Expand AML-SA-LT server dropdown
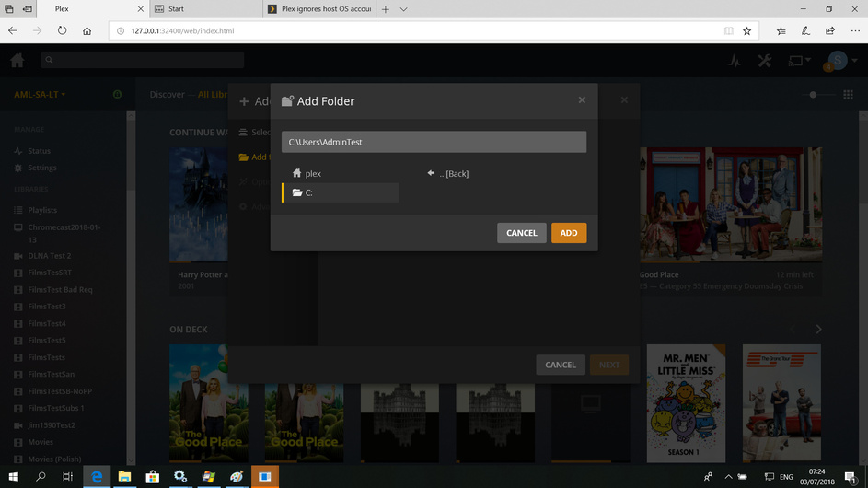The image size is (868, 488). (x=40, y=94)
